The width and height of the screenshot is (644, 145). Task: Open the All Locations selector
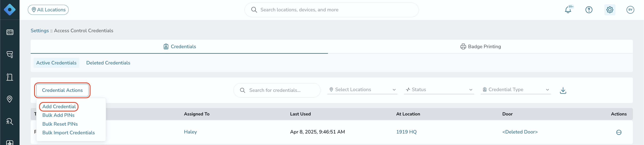point(48,10)
